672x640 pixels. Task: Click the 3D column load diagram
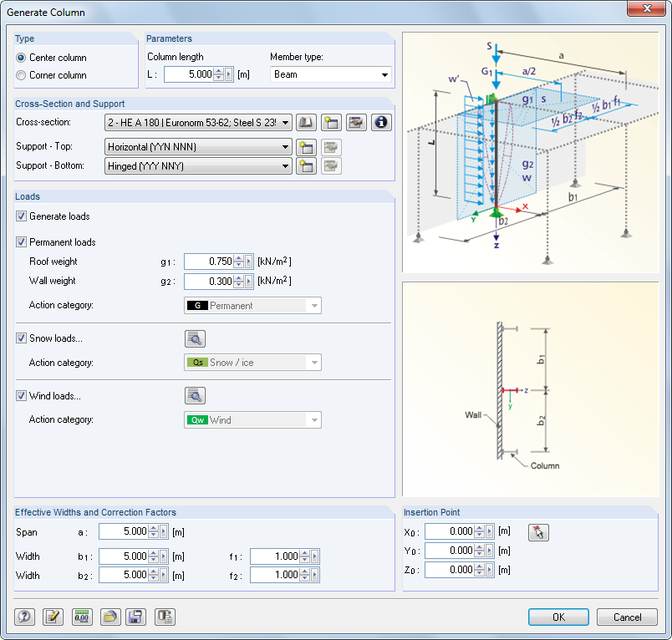(x=531, y=153)
